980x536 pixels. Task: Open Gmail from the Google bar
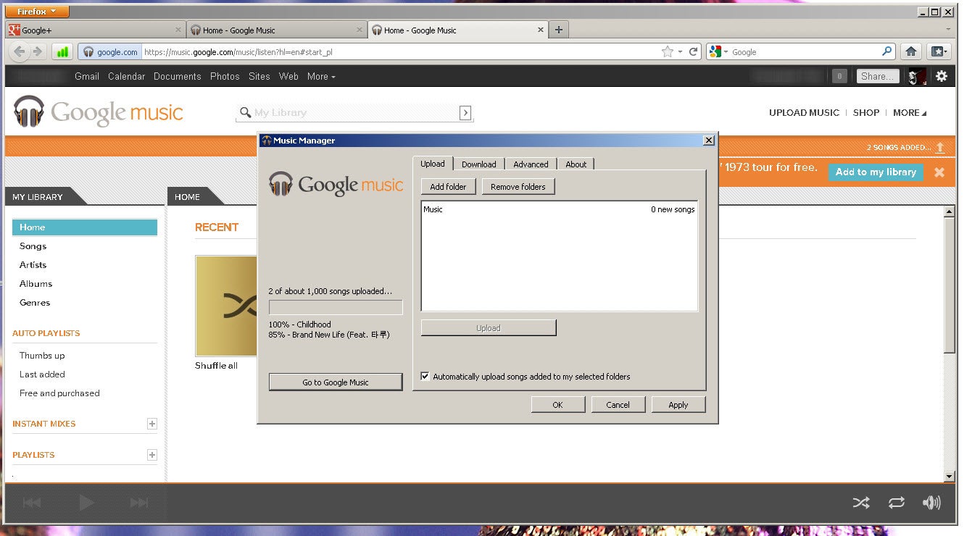[87, 76]
